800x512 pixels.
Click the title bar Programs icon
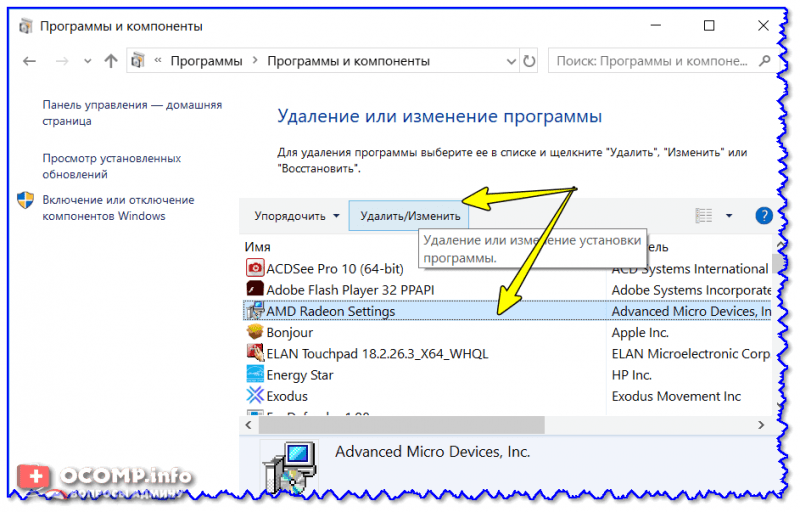pos(26,26)
